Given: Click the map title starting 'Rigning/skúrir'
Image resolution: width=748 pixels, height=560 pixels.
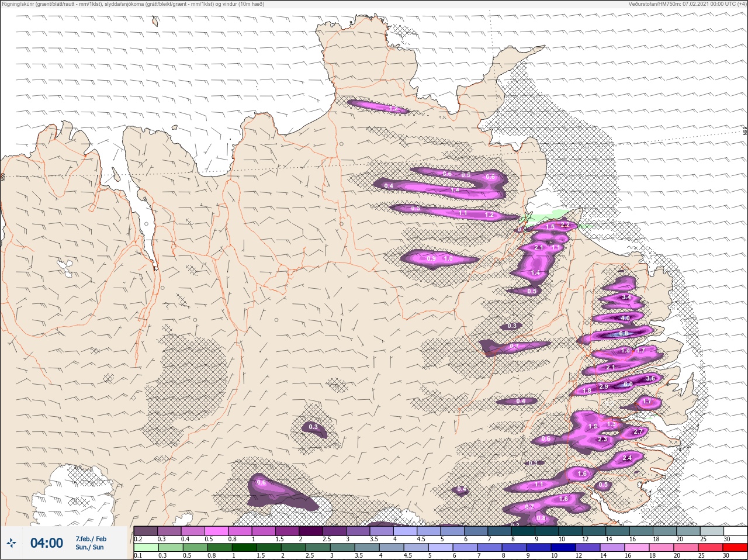Looking at the screenshot, I should click(x=133, y=4).
